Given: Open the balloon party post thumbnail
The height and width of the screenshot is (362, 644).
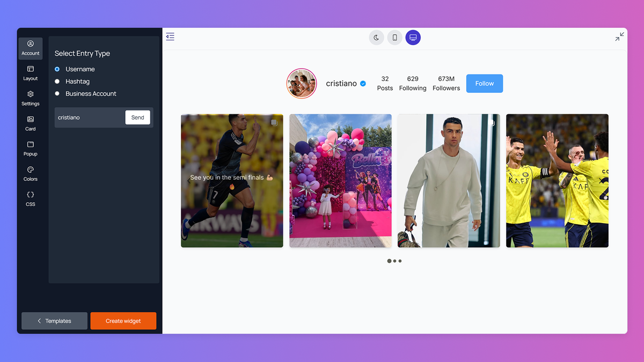Looking at the screenshot, I should pos(340,181).
